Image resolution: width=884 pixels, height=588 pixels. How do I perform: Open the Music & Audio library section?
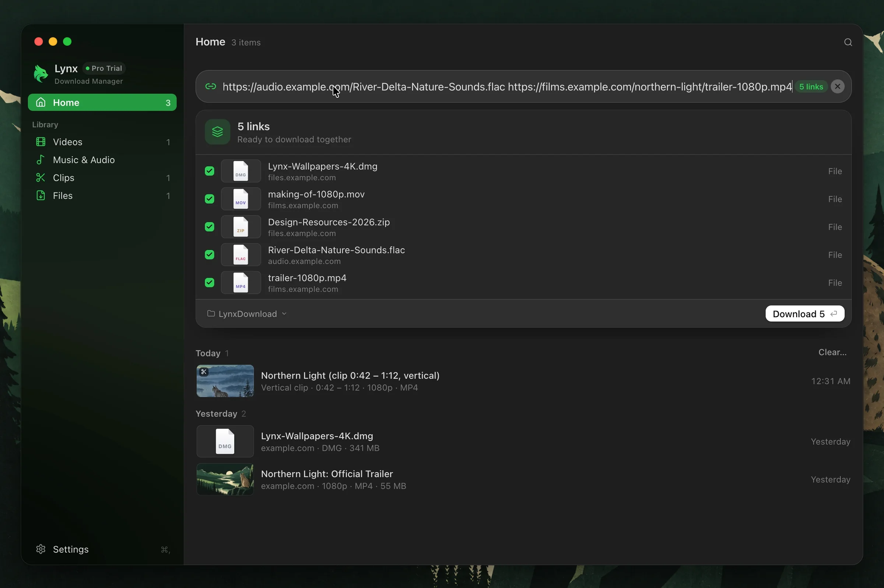[102, 160]
